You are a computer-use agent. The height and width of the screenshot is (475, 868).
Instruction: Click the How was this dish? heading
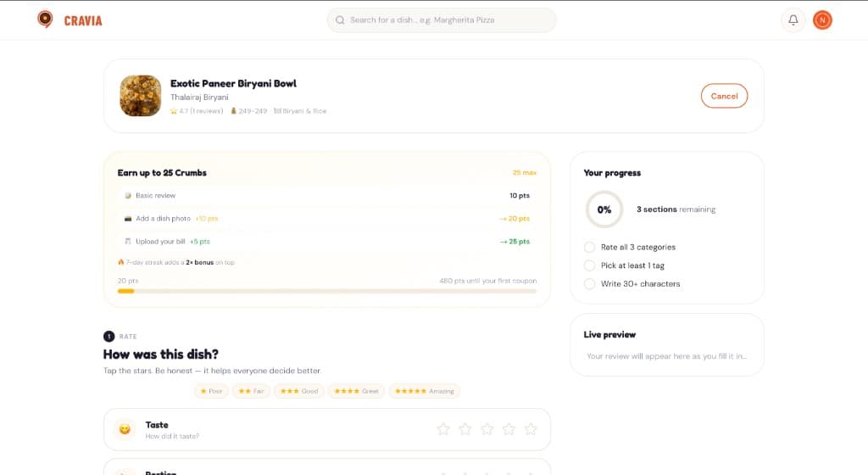[x=160, y=355]
